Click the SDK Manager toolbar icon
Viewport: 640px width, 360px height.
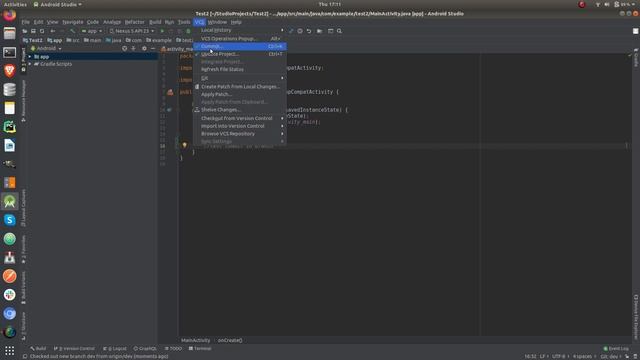pos(331,31)
